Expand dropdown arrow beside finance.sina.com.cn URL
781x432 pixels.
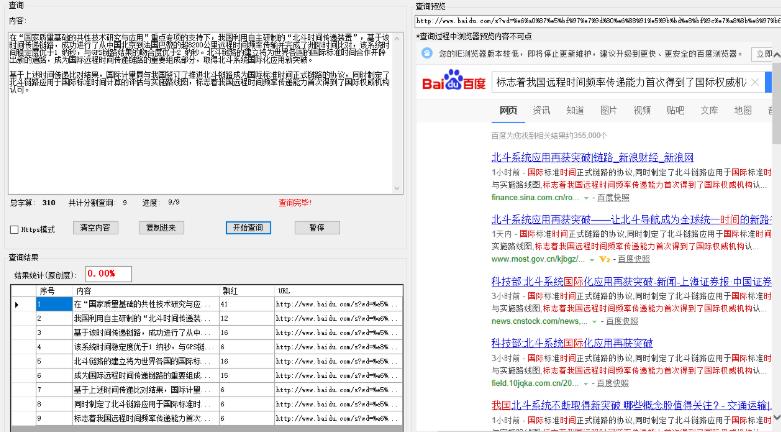586,198
